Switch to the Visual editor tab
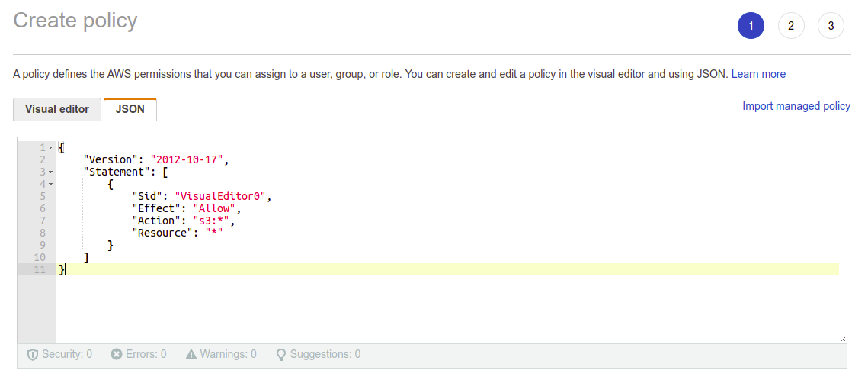Image resolution: width=868 pixels, height=380 pixels. pos(57,109)
